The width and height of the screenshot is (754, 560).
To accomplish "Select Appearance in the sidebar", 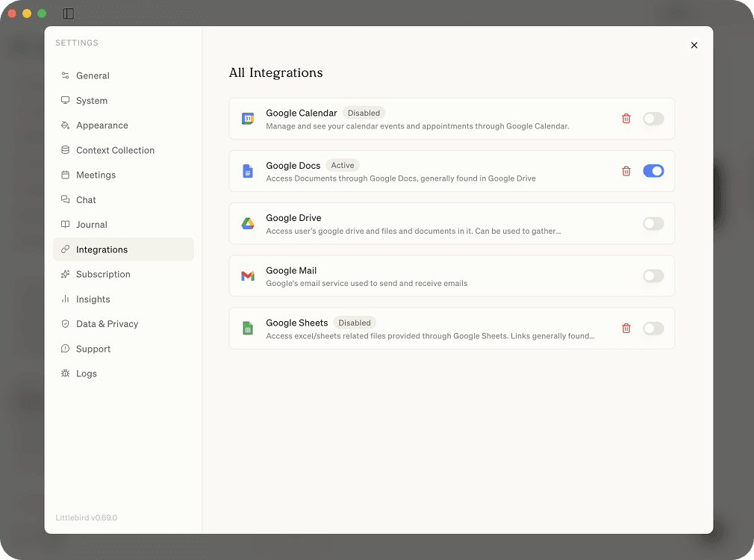I will [x=124, y=125].
